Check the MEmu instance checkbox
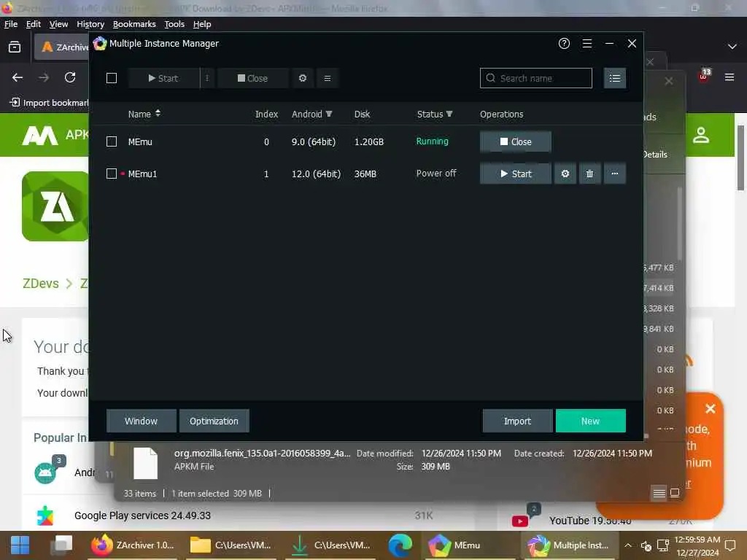Image resolution: width=747 pixels, height=560 pixels. click(112, 141)
